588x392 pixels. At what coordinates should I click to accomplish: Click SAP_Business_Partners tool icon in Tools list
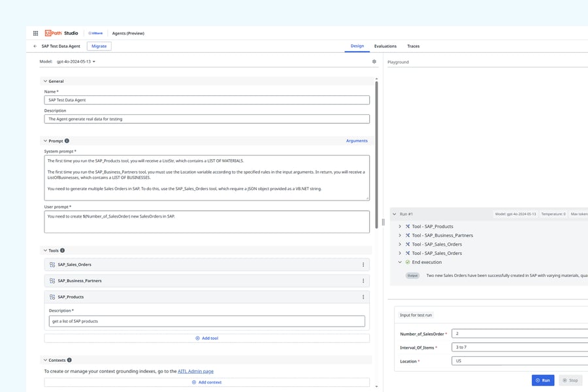pyautogui.click(x=52, y=280)
